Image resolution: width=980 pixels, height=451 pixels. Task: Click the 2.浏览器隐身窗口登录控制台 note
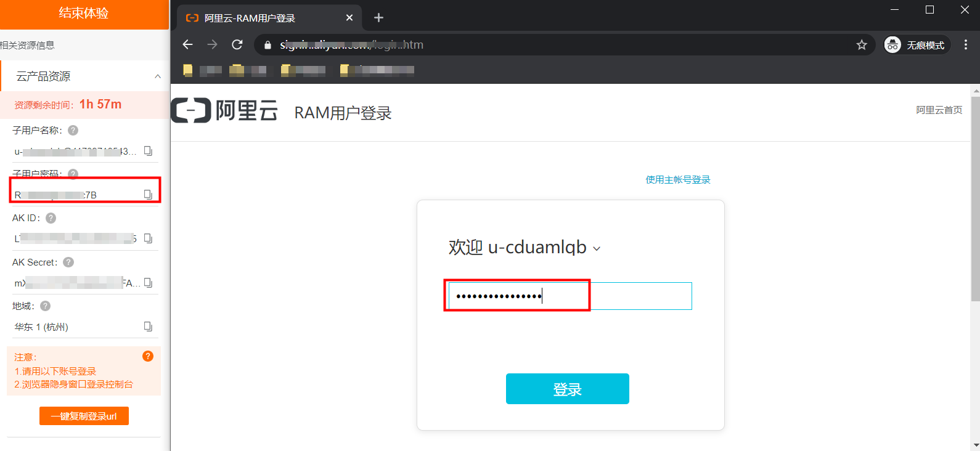click(73, 384)
